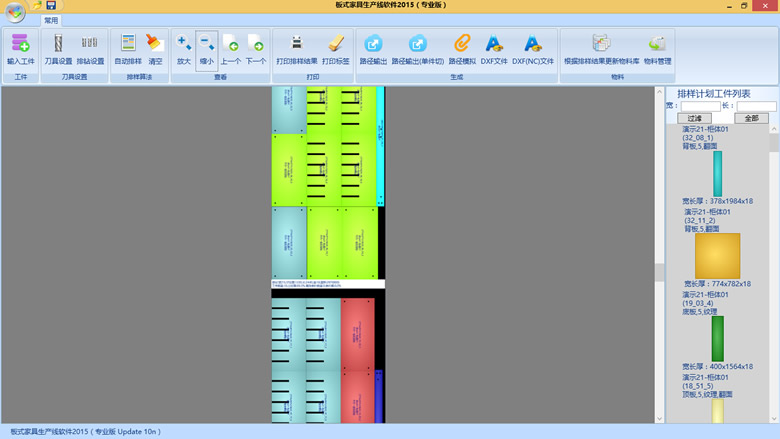Click the 宽 width input field

click(700, 106)
